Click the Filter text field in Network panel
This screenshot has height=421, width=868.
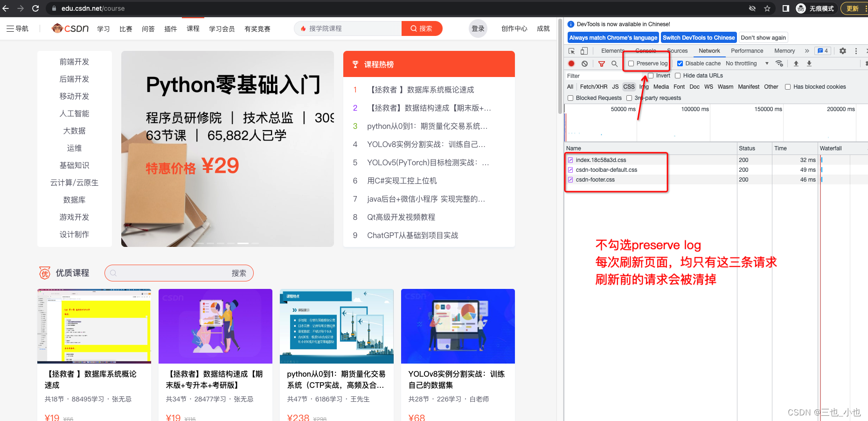point(604,76)
